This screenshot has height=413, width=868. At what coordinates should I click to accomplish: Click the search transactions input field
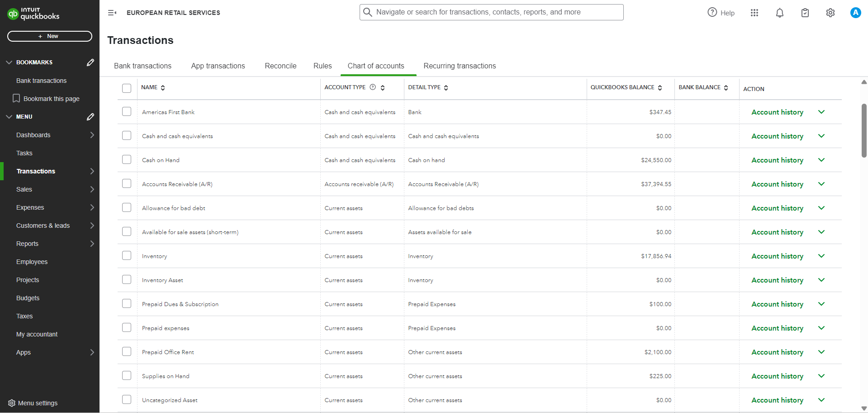click(491, 12)
